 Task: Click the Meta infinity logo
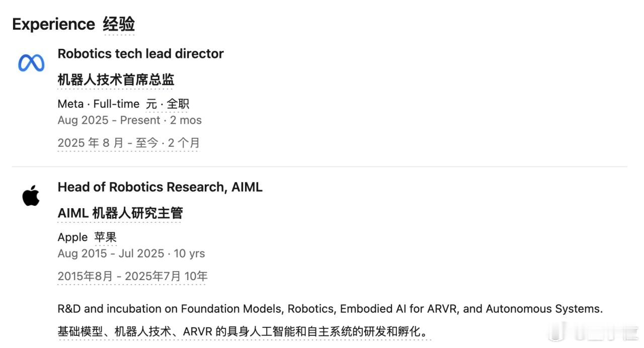[x=31, y=63]
